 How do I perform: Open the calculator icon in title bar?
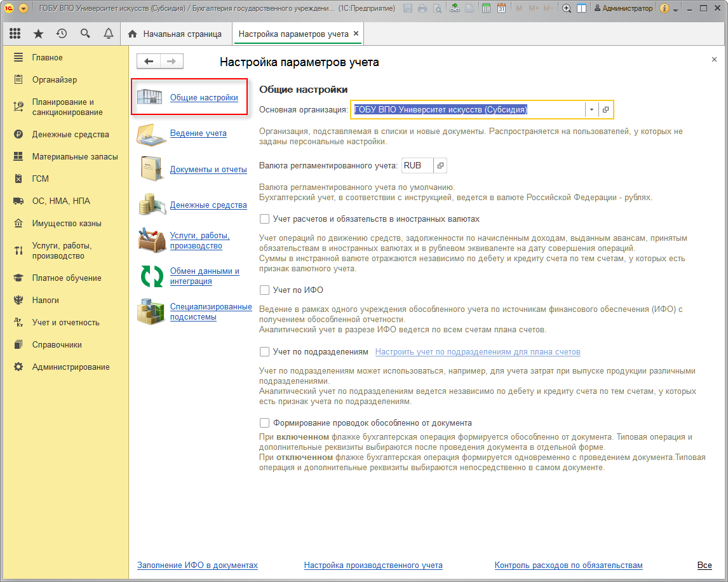click(x=486, y=8)
